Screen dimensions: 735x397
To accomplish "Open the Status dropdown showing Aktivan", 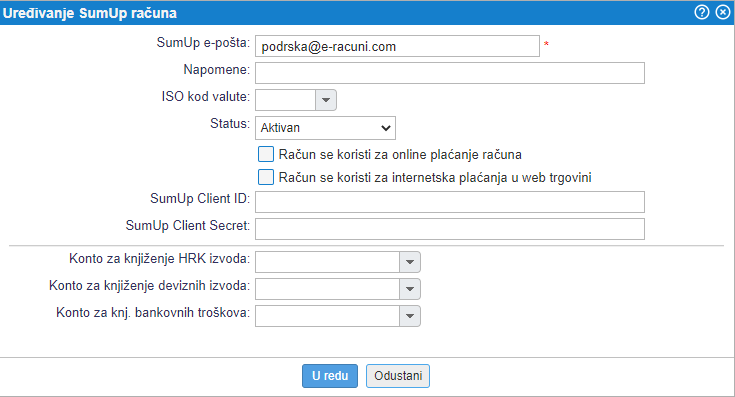I will 325,128.
